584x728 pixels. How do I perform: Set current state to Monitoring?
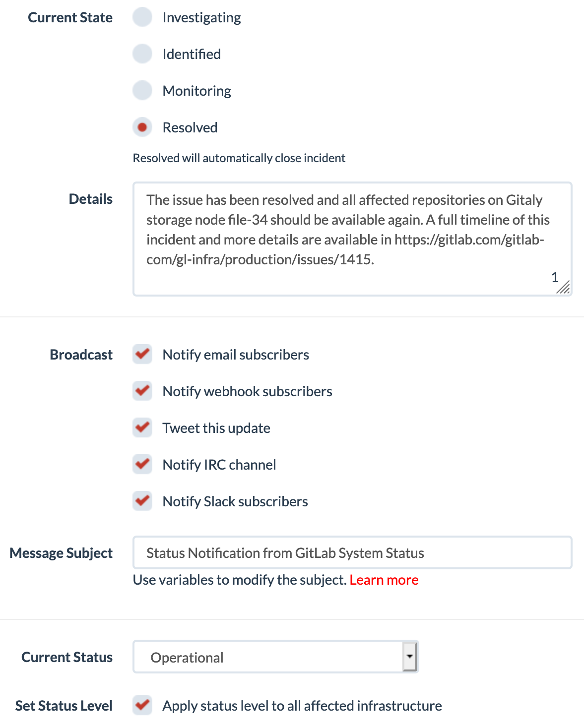pyautogui.click(x=142, y=91)
